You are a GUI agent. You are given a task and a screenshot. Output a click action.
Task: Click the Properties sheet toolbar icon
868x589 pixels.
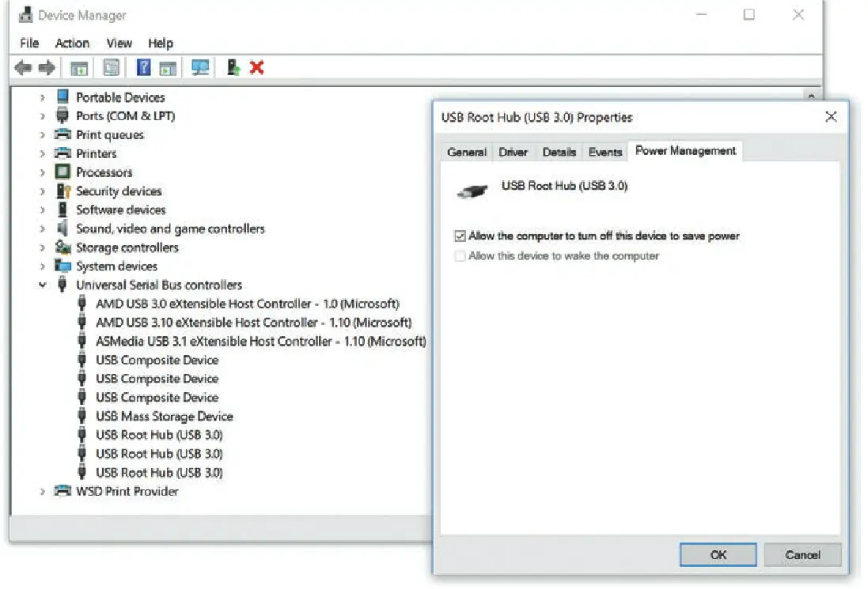[112, 68]
